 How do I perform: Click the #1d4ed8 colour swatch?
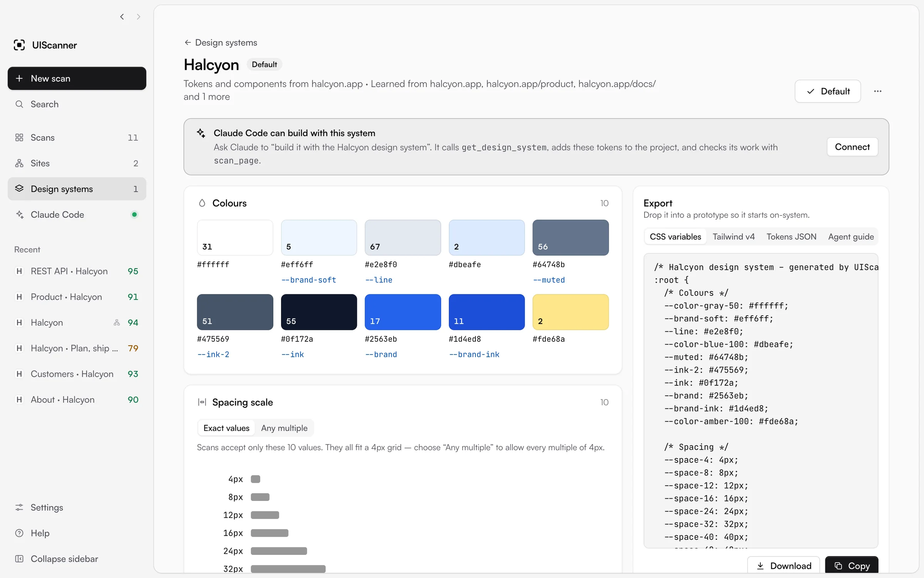tap(487, 312)
